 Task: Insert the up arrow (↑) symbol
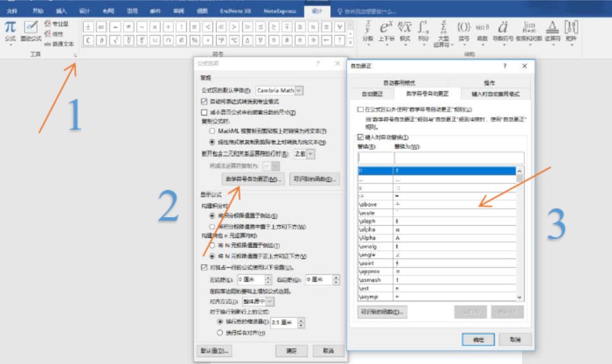pos(340,40)
